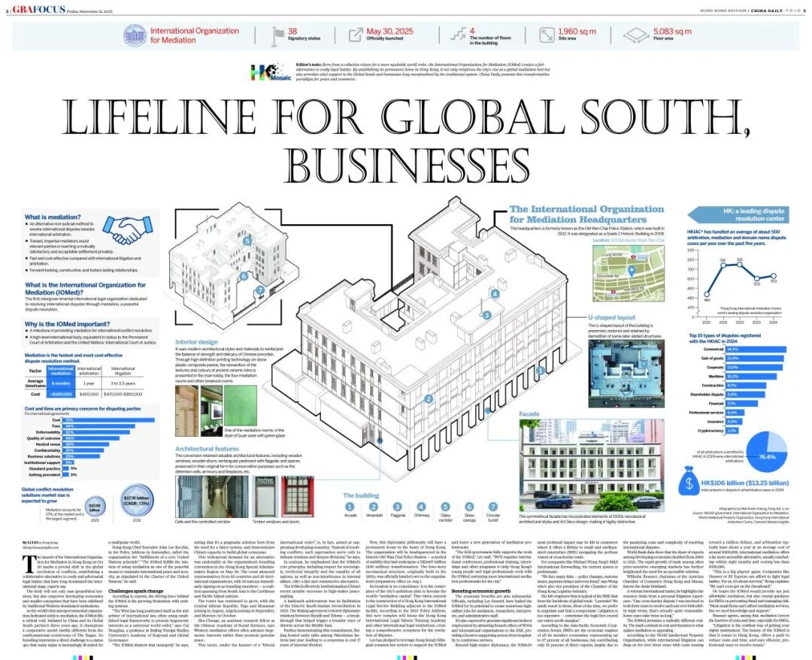Click the 76.4% pie chart
Screen dimensions: 812x660
coord(768,451)
